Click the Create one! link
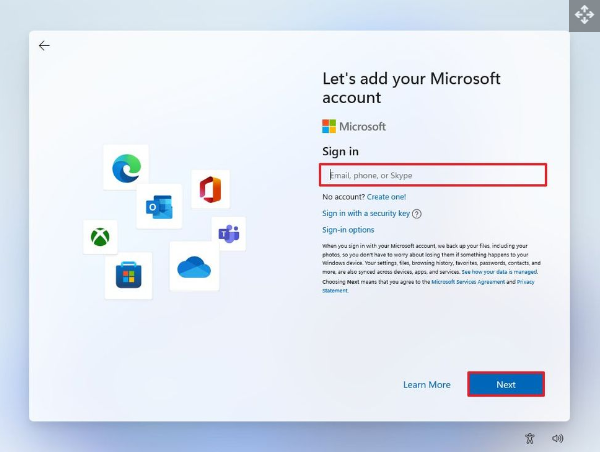This screenshot has height=452, width=600. [386, 197]
